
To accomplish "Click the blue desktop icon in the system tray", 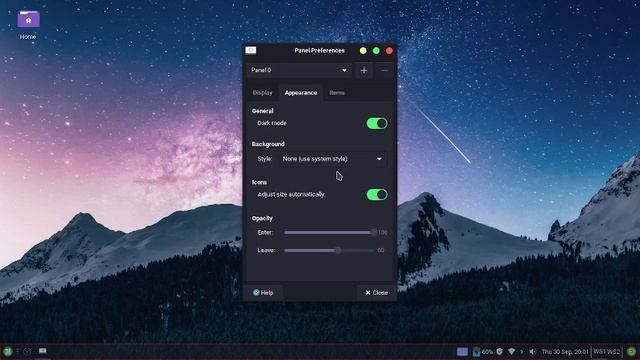I will (462, 351).
